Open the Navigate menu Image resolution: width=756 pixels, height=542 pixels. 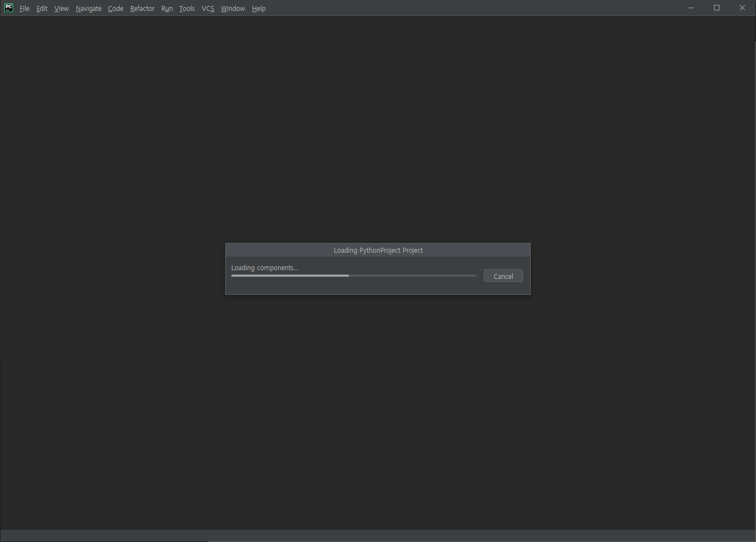tap(88, 8)
